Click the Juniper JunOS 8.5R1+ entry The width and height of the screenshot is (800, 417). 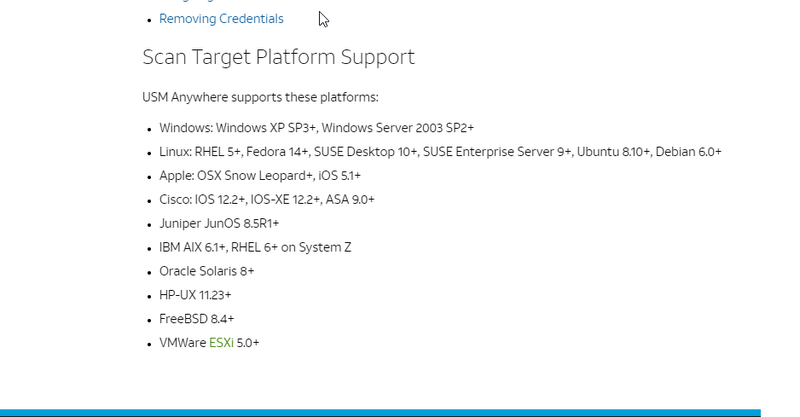tap(219, 224)
